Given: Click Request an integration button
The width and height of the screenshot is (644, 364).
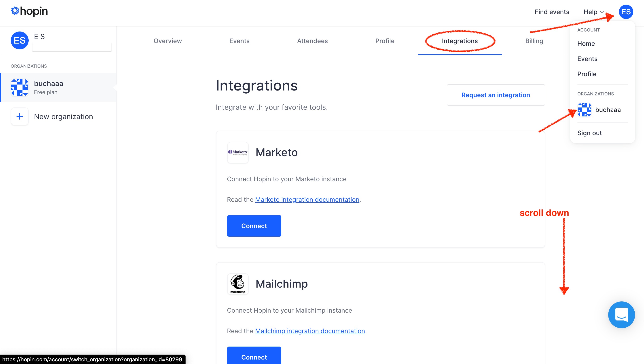Looking at the screenshot, I should pyautogui.click(x=496, y=95).
